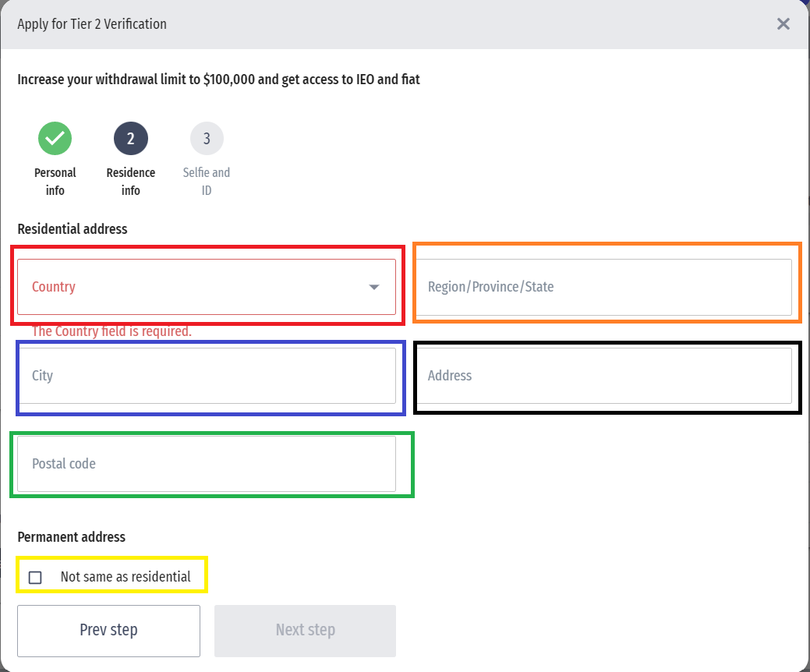Select the Residence info step label
The width and height of the screenshot is (810, 672).
[131, 182]
